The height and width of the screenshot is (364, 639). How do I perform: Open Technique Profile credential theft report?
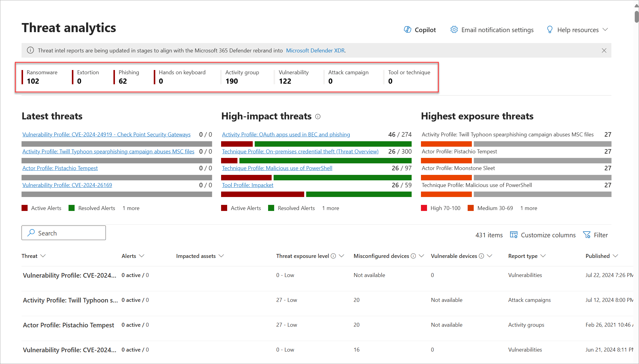[301, 151]
